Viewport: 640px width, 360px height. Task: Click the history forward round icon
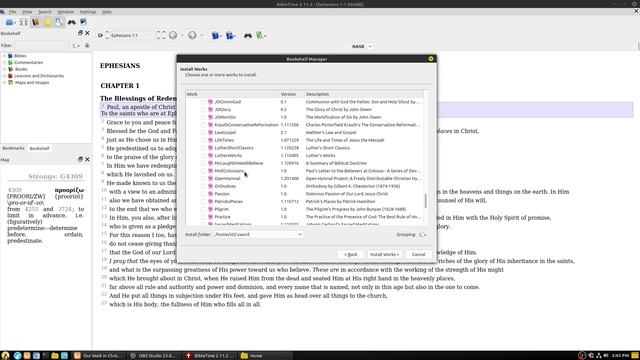[192, 36]
